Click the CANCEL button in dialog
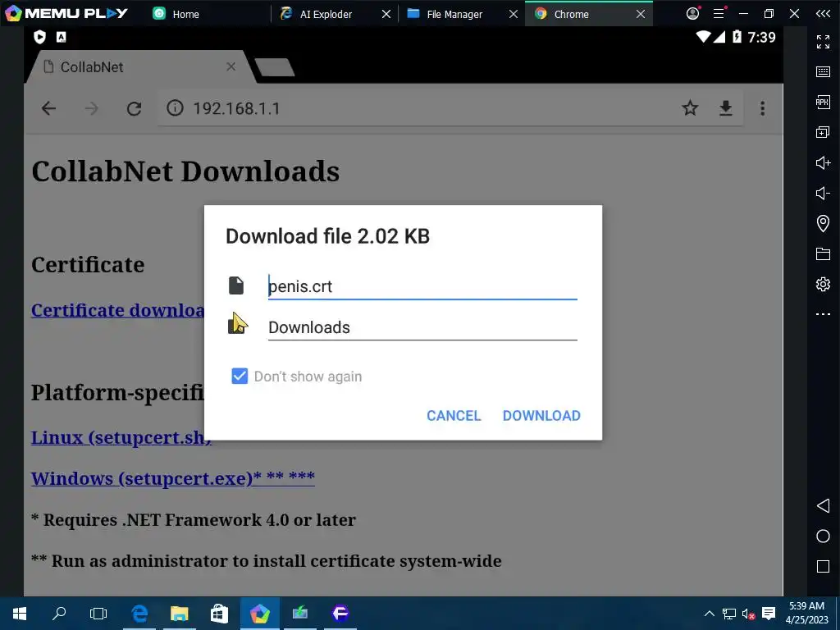 tap(454, 416)
